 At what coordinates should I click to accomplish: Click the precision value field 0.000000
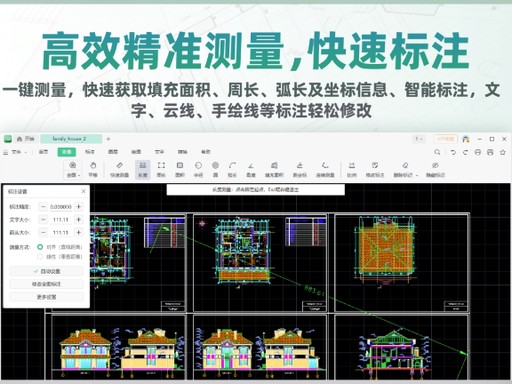pyautogui.click(x=61, y=207)
